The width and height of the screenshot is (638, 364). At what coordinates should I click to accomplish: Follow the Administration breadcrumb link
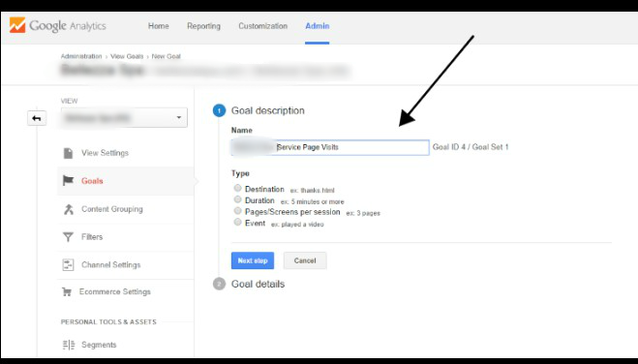[81, 56]
